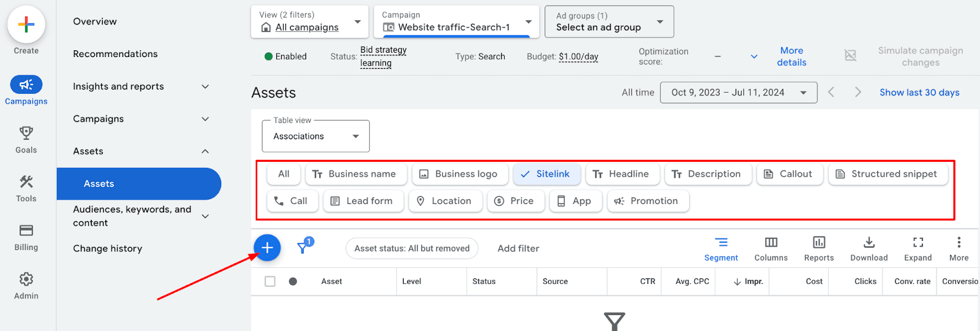Image resolution: width=980 pixels, height=331 pixels.
Task: Click the blue add asset plus button
Action: (267, 248)
